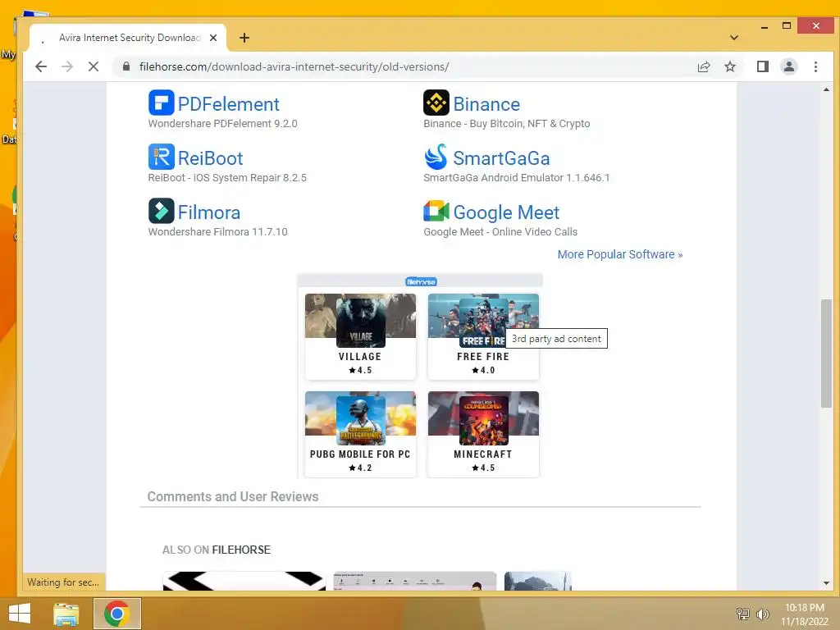Open the taskbar clock and date

[x=805, y=614]
